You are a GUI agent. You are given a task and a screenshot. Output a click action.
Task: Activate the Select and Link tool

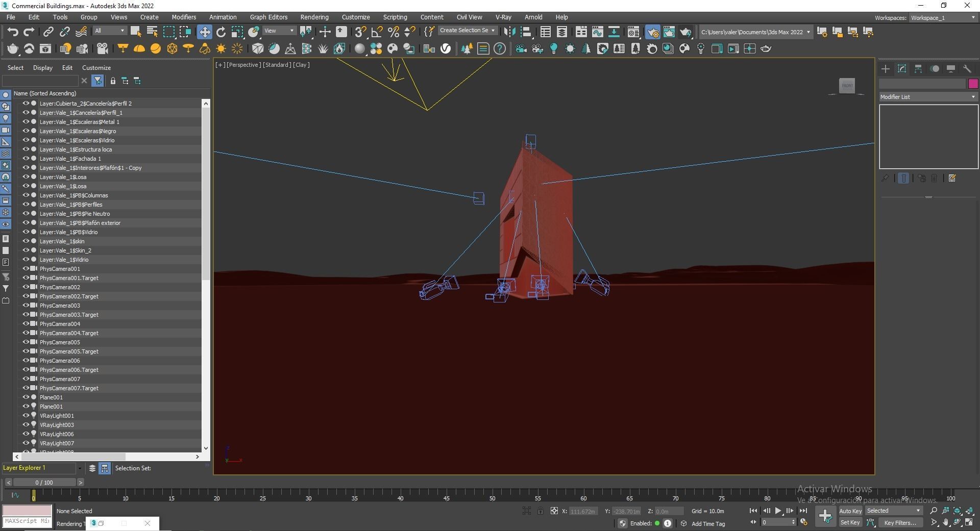point(48,32)
